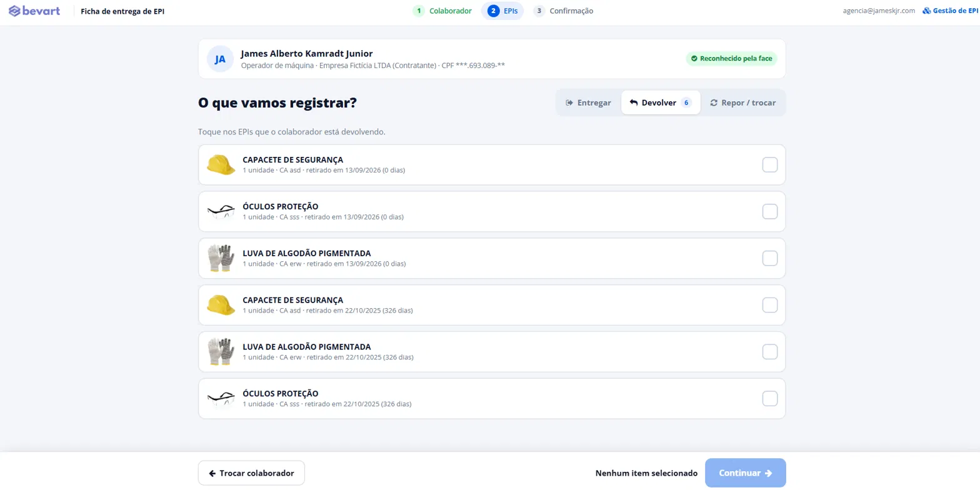This screenshot has height=490, width=980.
Task: Click gloves image of item withdrawn 22/10/2025
Action: pos(221,352)
